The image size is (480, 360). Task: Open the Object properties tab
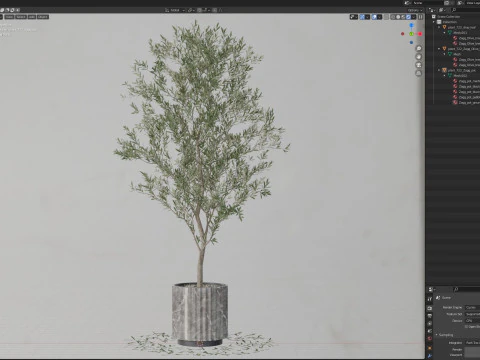[x=430, y=348]
